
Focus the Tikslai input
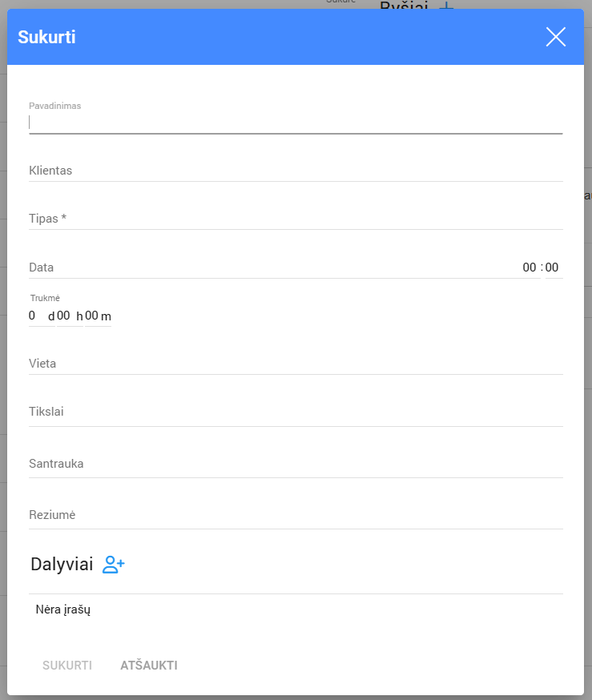click(295, 412)
